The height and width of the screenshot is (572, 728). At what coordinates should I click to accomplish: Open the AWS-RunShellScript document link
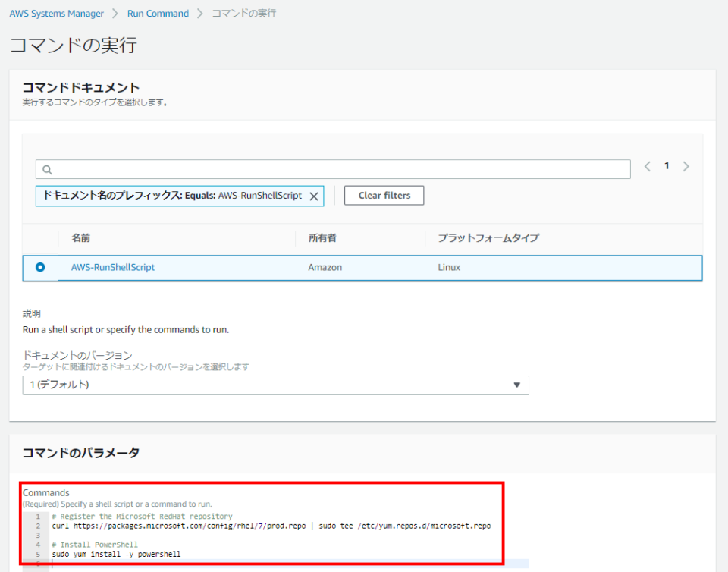[x=113, y=267]
